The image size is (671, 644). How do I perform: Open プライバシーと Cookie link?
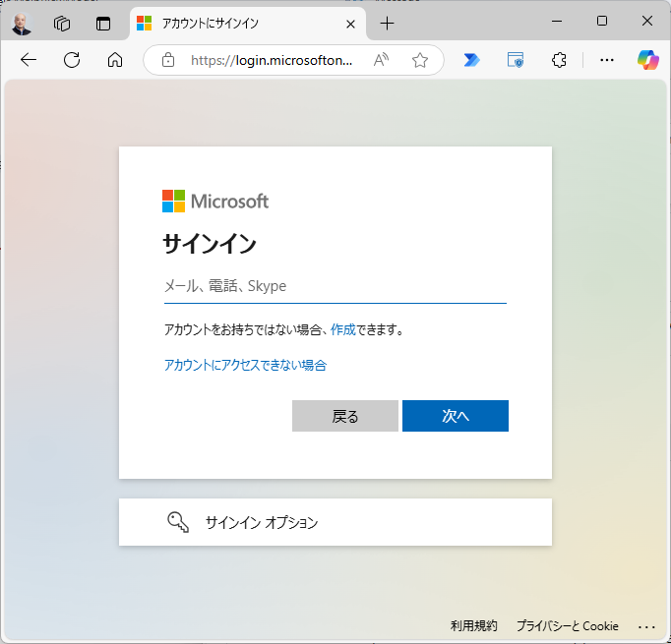568,626
